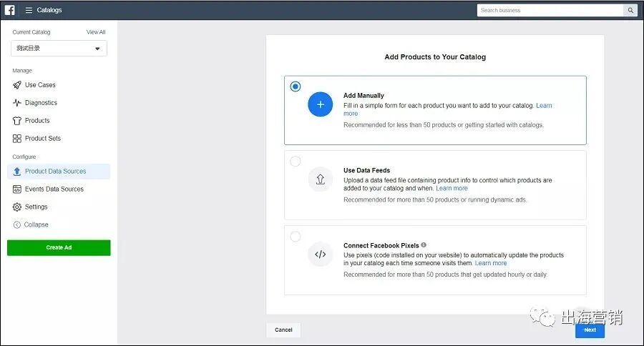Click the Settings gear icon
Screen dimensions: 644x346
(17, 207)
